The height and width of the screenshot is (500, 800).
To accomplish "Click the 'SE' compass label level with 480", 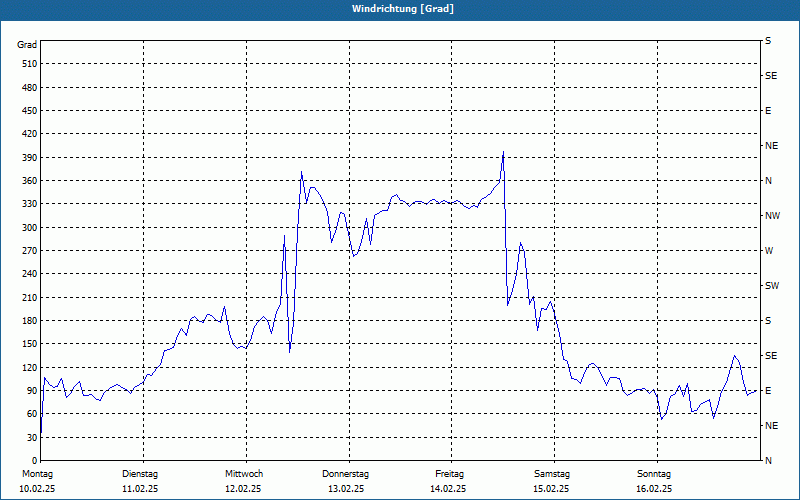I will tap(771, 76).
